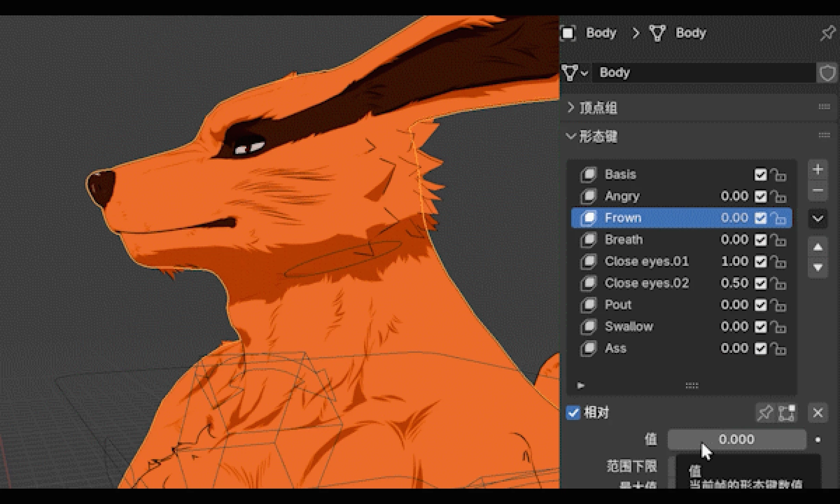Click the pin icon in properties header

click(x=827, y=33)
